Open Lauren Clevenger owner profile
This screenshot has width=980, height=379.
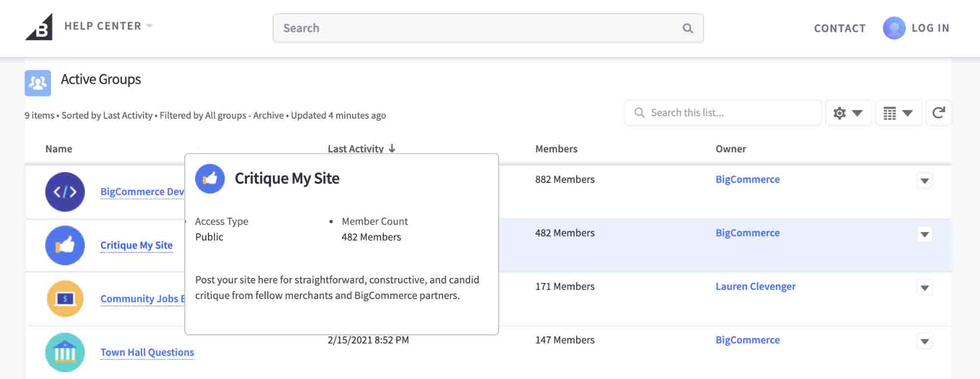coord(755,286)
